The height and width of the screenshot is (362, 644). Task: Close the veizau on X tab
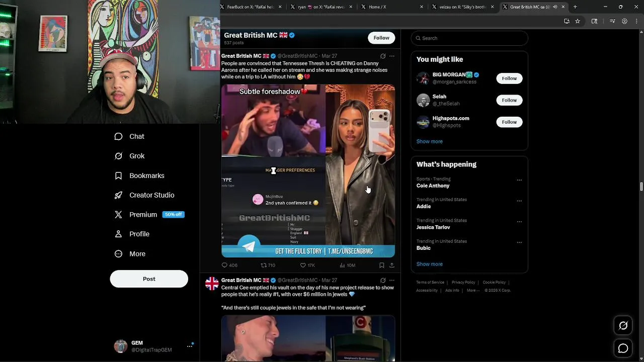point(493,7)
